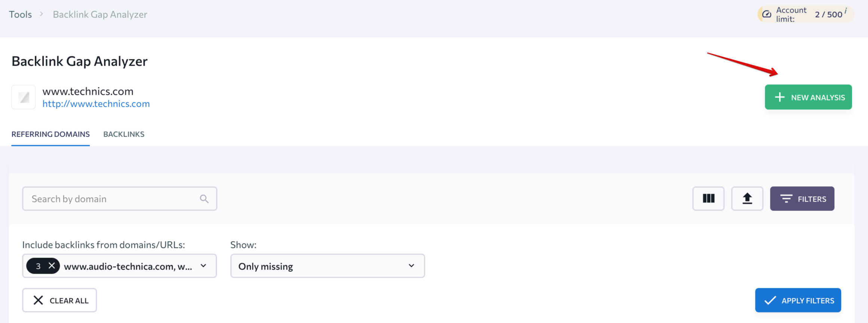Expand the Include backlinks domains dropdown
Viewport: 868px width, 323px height.
click(x=203, y=266)
